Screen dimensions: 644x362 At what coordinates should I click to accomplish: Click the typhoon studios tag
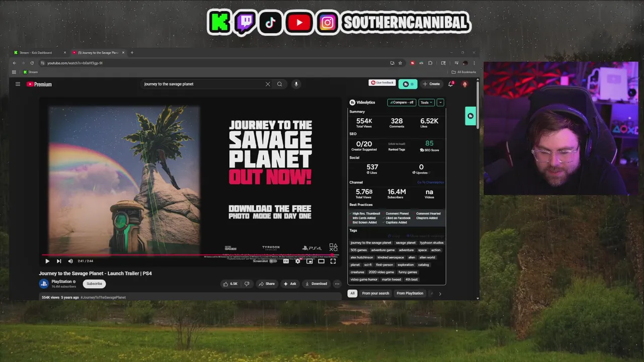coord(432,243)
